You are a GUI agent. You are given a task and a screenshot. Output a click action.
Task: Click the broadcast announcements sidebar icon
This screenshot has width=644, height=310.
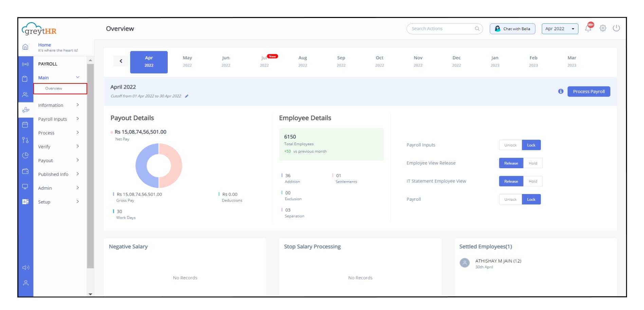(25, 64)
